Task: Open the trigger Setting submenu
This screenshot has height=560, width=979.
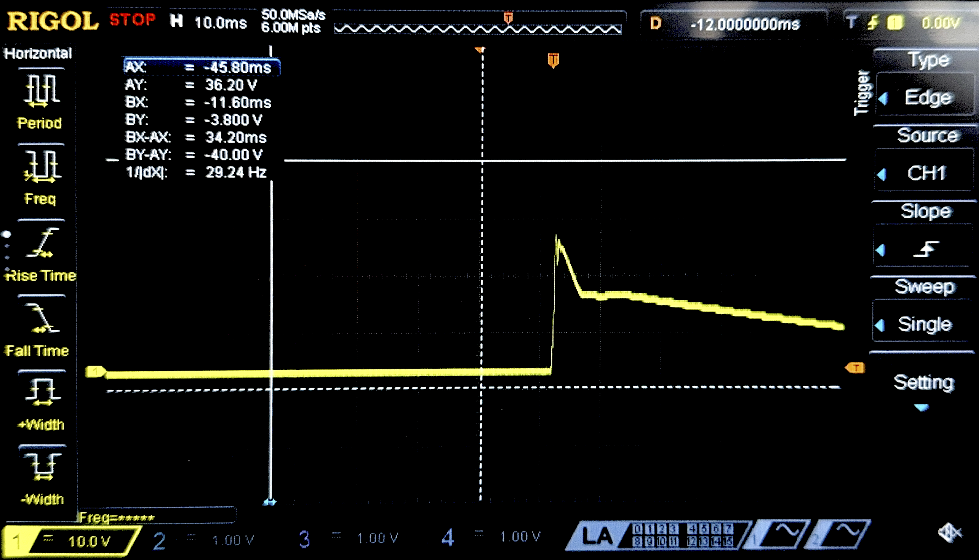Action: point(924,383)
